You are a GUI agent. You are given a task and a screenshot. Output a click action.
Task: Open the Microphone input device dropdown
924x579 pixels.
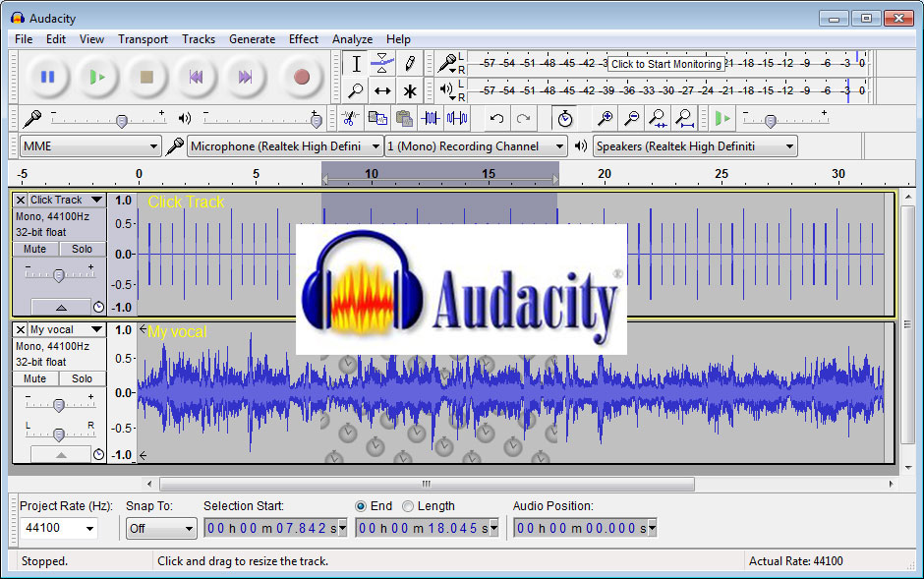285,146
